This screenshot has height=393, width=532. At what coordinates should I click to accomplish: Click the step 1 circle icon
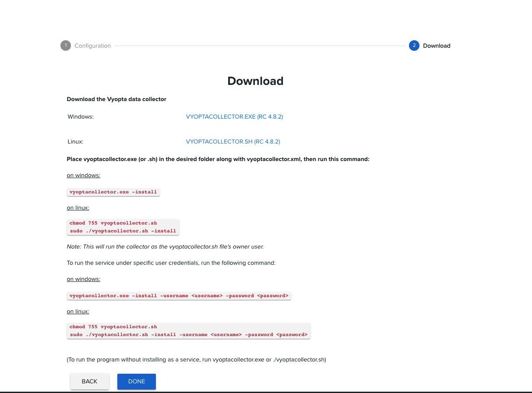(66, 46)
